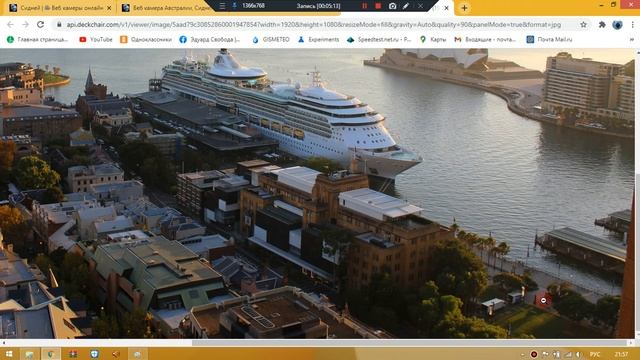The width and height of the screenshot is (640, 360).
Task: Switch the РУС input language
Action: 595,354
